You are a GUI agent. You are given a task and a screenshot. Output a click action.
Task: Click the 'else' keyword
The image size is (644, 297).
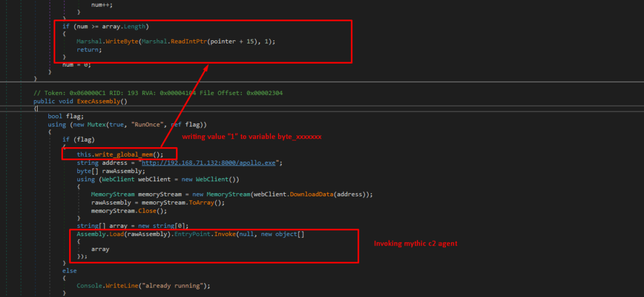pyautogui.click(x=69, y=271)
